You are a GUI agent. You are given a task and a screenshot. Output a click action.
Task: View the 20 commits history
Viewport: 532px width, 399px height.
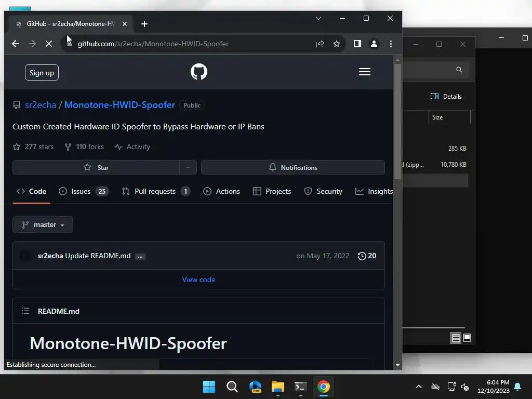click(367, 256)
